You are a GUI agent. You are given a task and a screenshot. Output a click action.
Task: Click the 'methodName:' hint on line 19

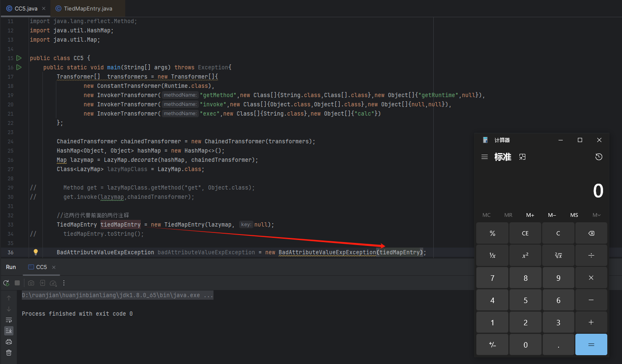pyautogui.click(x=180, y=95)
